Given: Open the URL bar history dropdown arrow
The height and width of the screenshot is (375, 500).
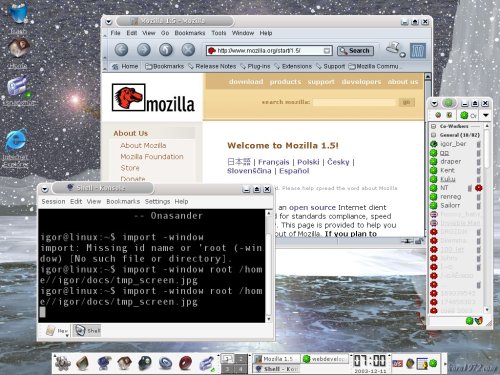Looking at the screenshot, I should 327,51.
